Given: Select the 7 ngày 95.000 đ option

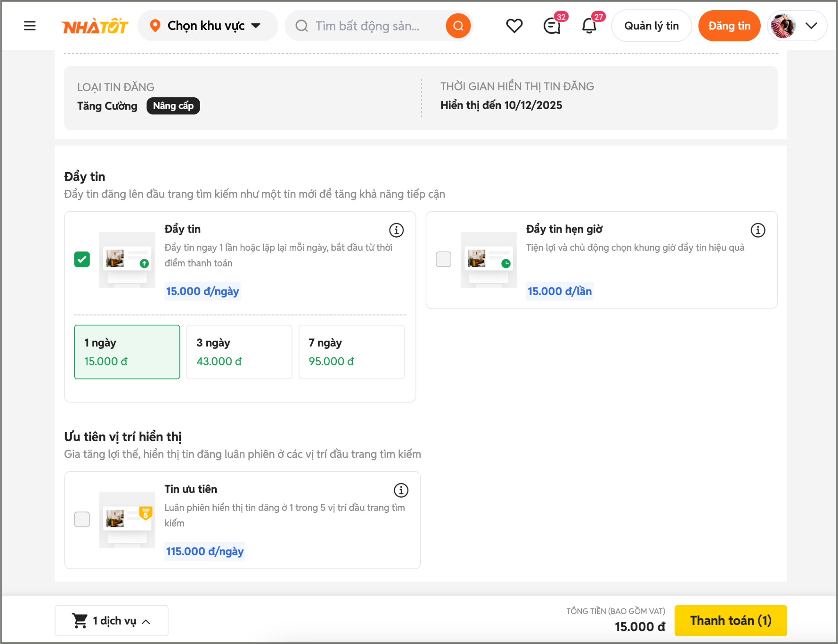Looking at the screenshot, I should click(351, 352).
